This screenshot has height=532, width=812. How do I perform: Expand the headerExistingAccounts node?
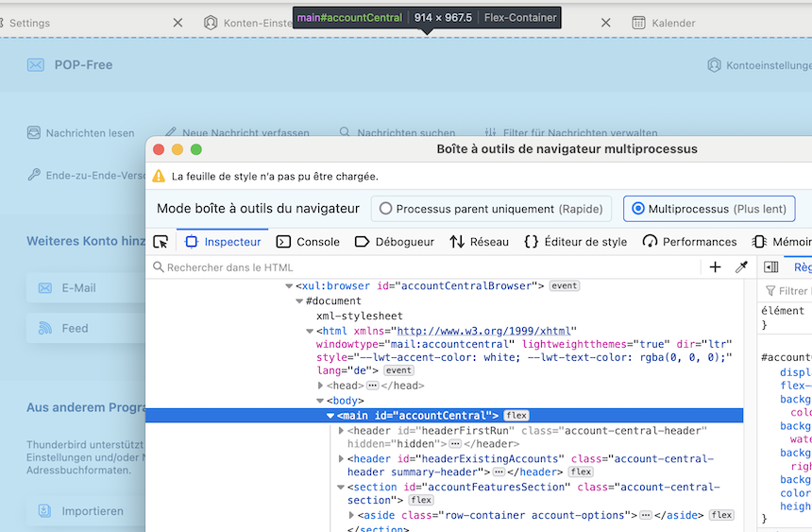pos(341,459)
